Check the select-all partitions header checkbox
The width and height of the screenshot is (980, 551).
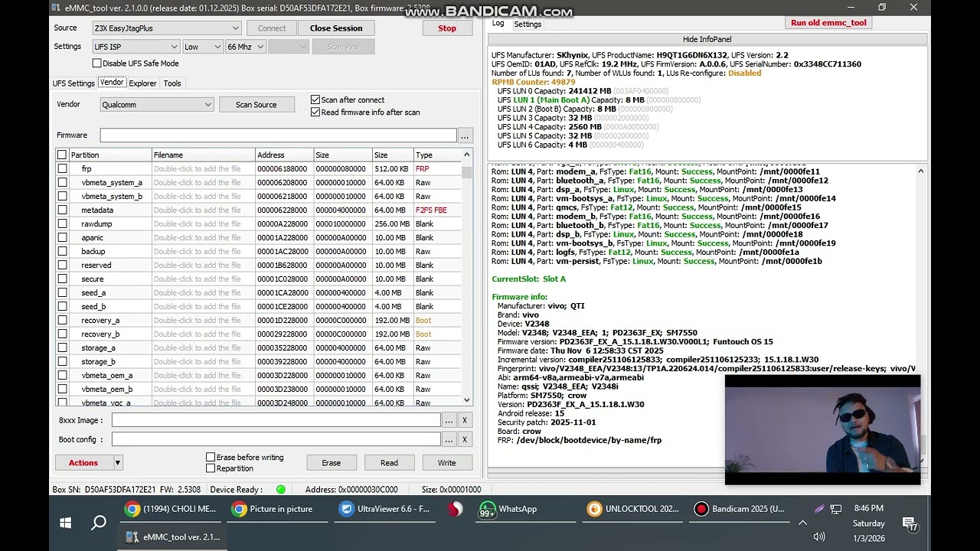coord(62,155)
